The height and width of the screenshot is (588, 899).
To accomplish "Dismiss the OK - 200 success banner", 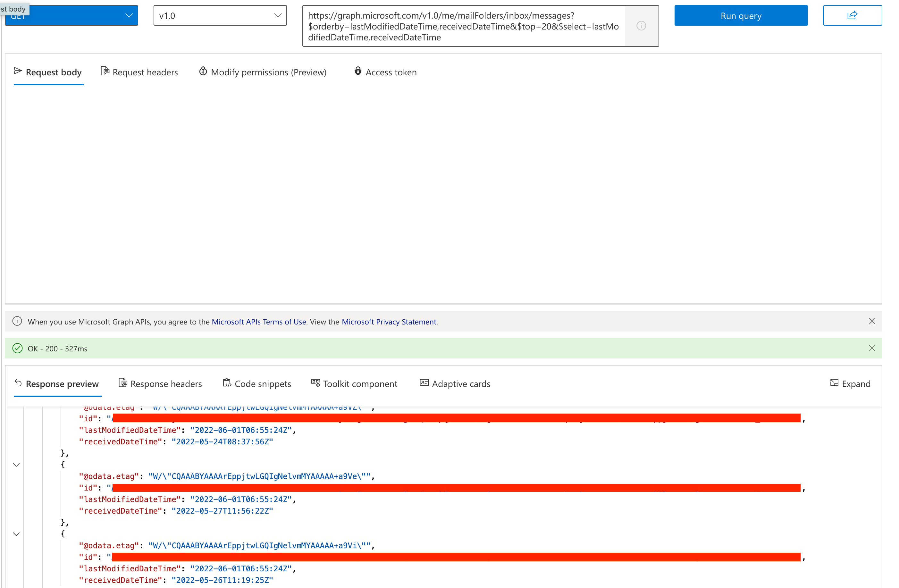I will click(x=872, y=348).
